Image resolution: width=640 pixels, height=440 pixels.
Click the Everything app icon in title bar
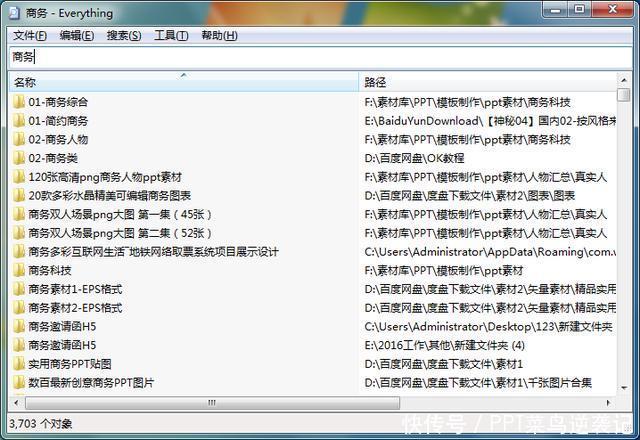14,13
